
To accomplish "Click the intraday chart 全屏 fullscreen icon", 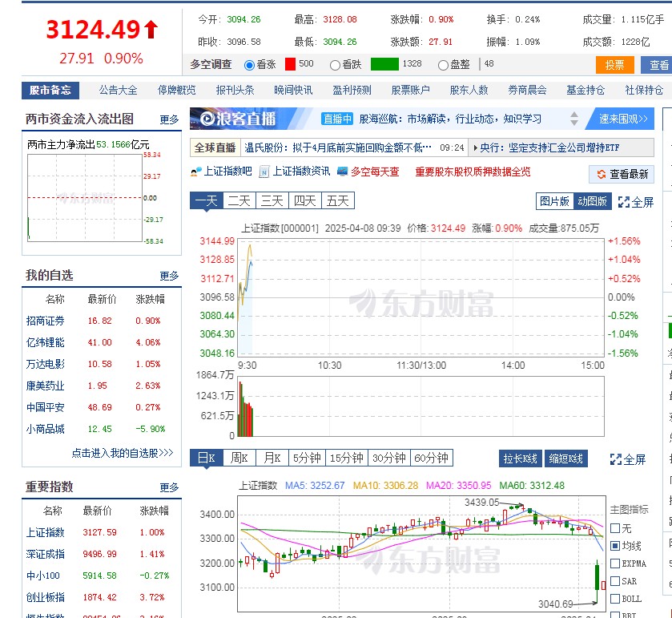I will pyautogui.click(x=624, y=202).
